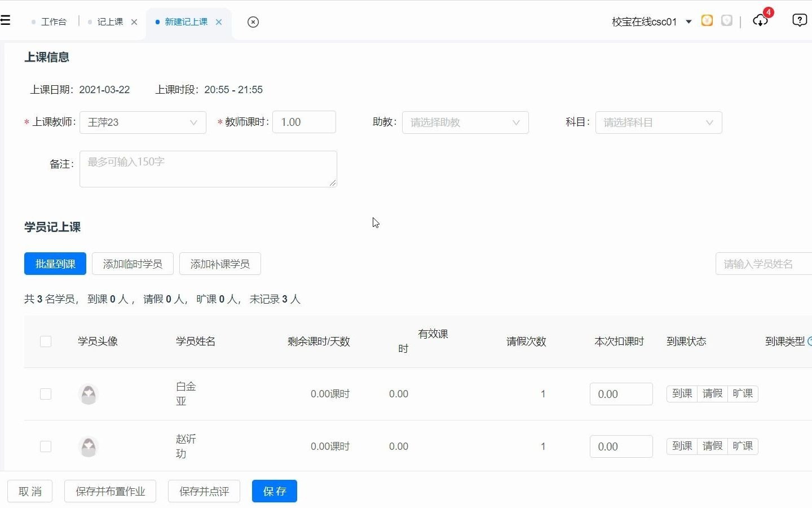
Task: Toggle the select-all checkbox in table header
Action: click(x=46, y=341)
